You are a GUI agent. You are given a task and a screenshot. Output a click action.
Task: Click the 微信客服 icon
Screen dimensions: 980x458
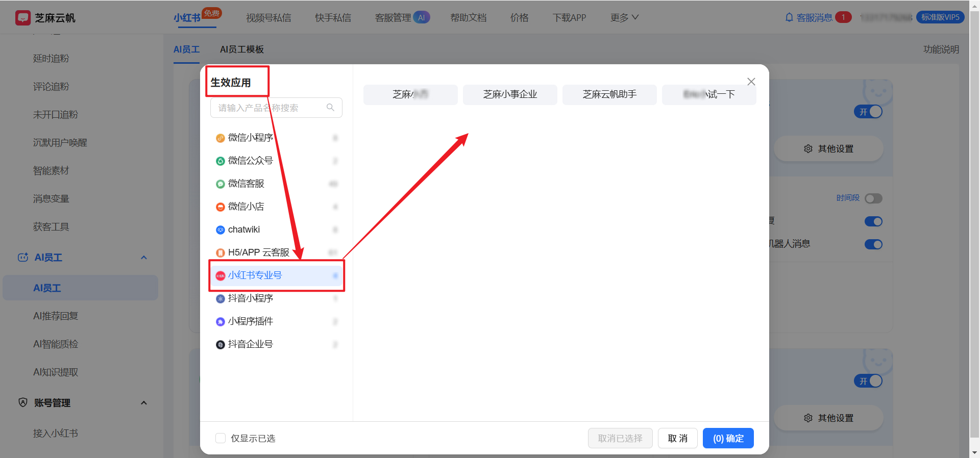[x=220, y=184]
